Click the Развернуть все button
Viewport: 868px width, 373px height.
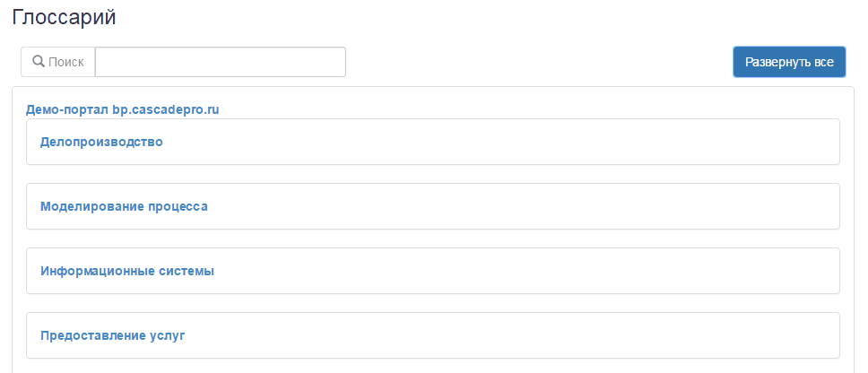click(x=789, y=62)
